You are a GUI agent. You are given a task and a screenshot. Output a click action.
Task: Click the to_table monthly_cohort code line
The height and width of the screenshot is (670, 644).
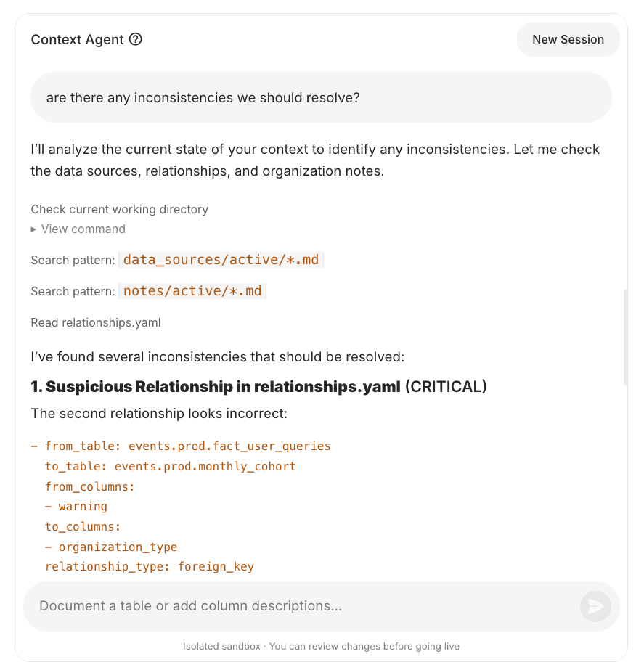[x=170, y=466]
